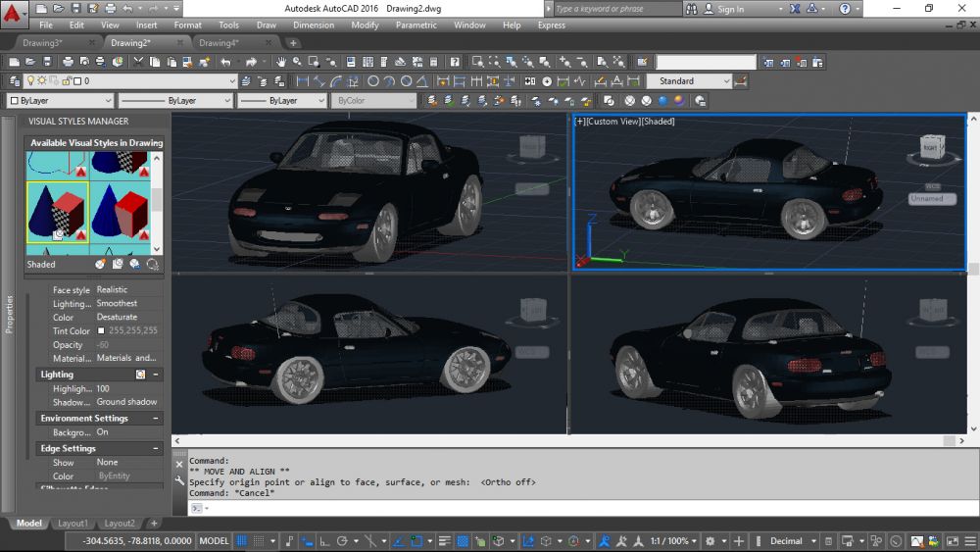Image resolution: width=980 pixels, height=552 pixels.
Task: Click the [Custom View] viewport label
Action: pyautogui.click(x=614, y=122)
